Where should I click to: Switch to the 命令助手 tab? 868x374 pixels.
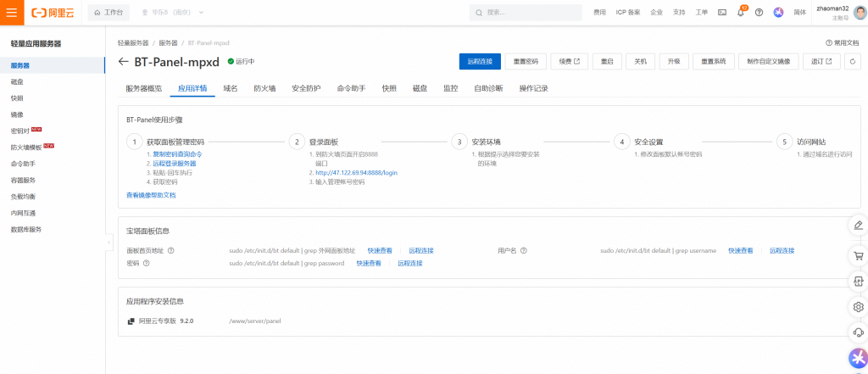[352, 89]
